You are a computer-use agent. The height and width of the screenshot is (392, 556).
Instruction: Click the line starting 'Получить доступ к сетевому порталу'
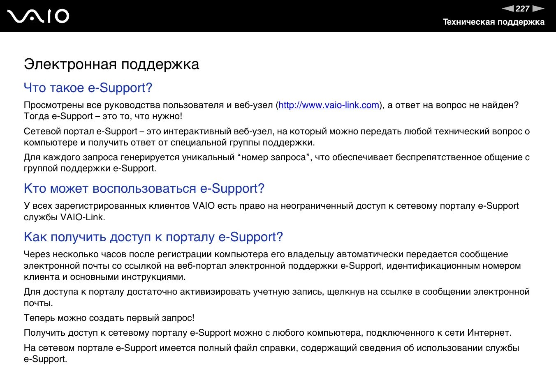pyautogui.click(x=268, y=333)
